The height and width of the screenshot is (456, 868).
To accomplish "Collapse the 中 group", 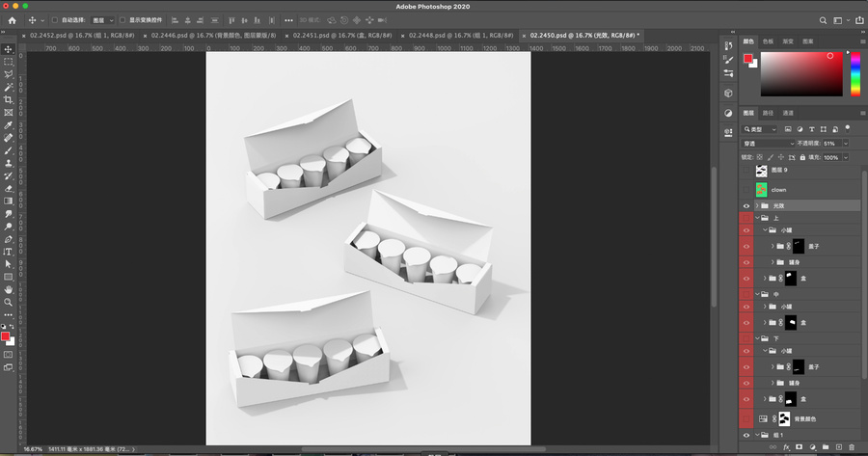I will pos(757,294).
